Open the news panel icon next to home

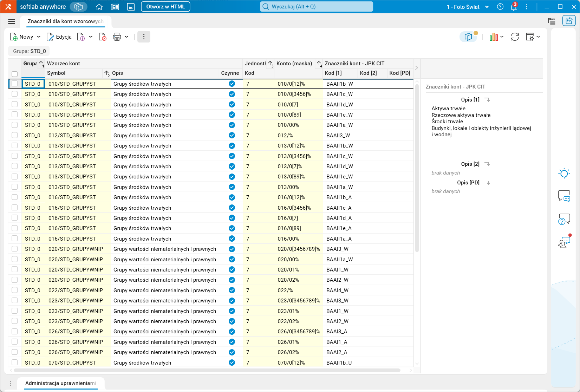point(115,7)
